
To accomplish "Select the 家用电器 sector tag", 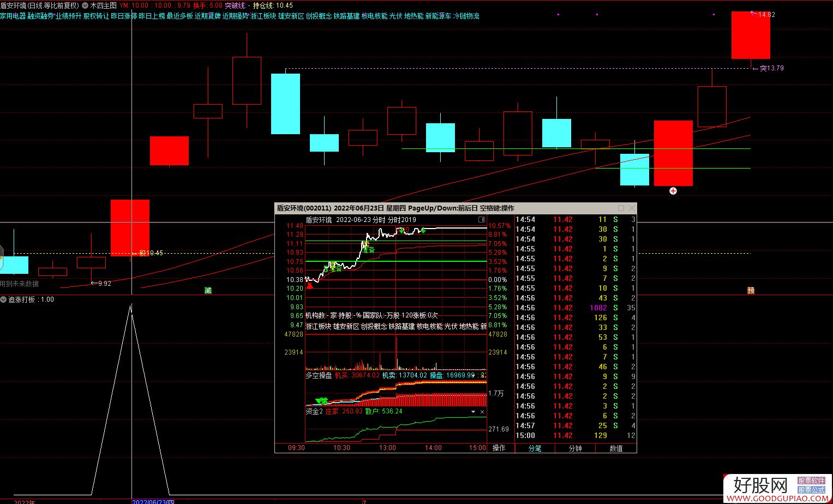I will pos(13,16).
